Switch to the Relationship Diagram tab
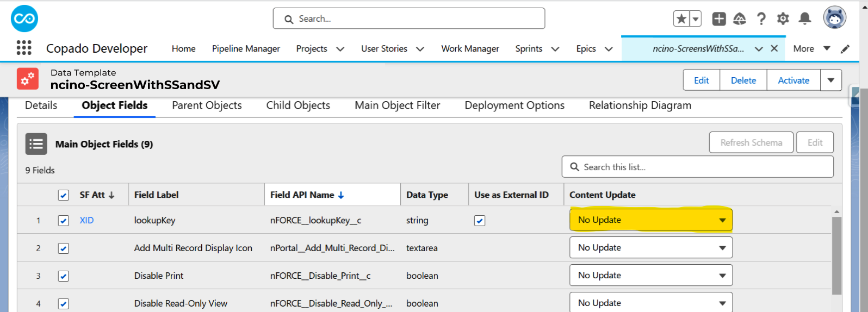This screenshot has height=312, width=868. point(640,105)
